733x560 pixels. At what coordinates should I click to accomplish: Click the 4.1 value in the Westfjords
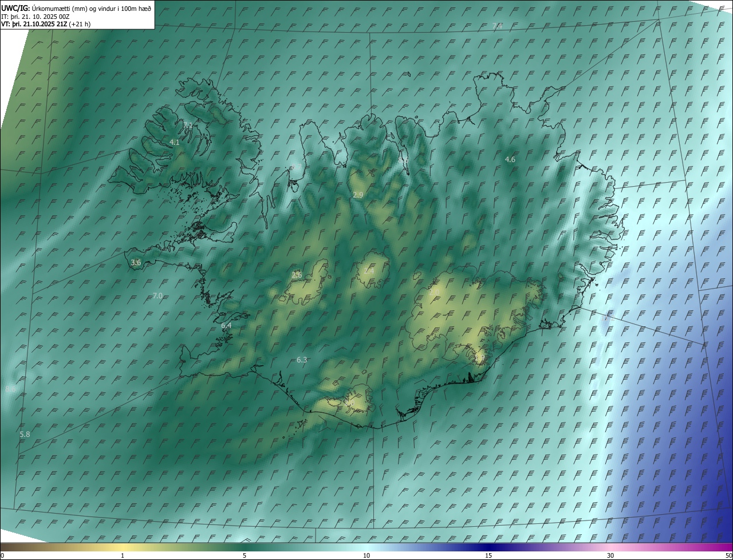(x=175, y=142)
